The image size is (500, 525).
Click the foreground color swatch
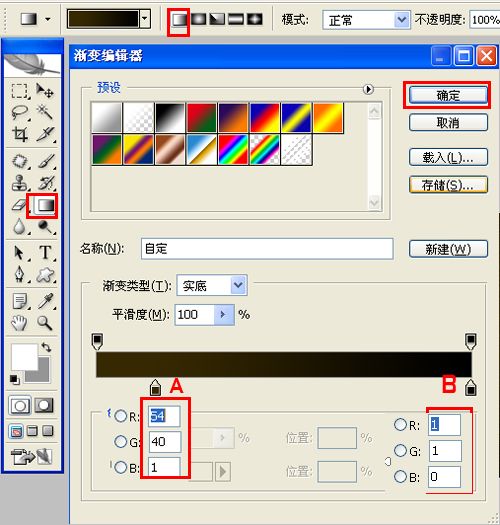(24, 357)
